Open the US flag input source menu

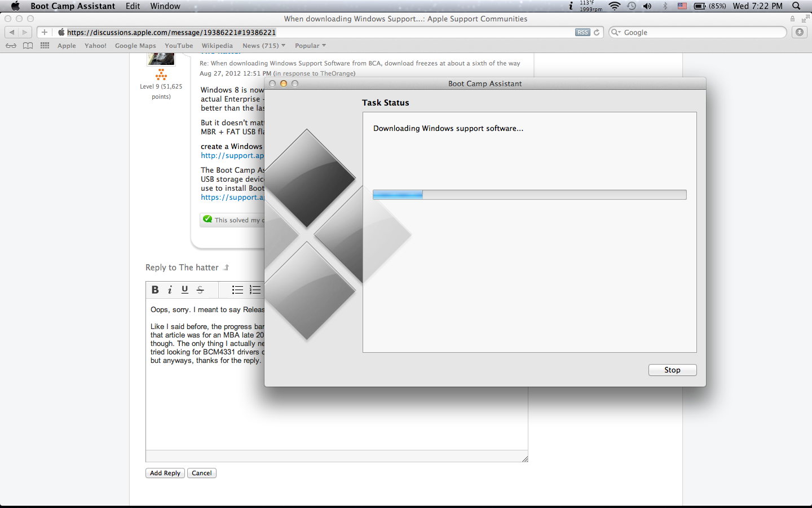682,6
